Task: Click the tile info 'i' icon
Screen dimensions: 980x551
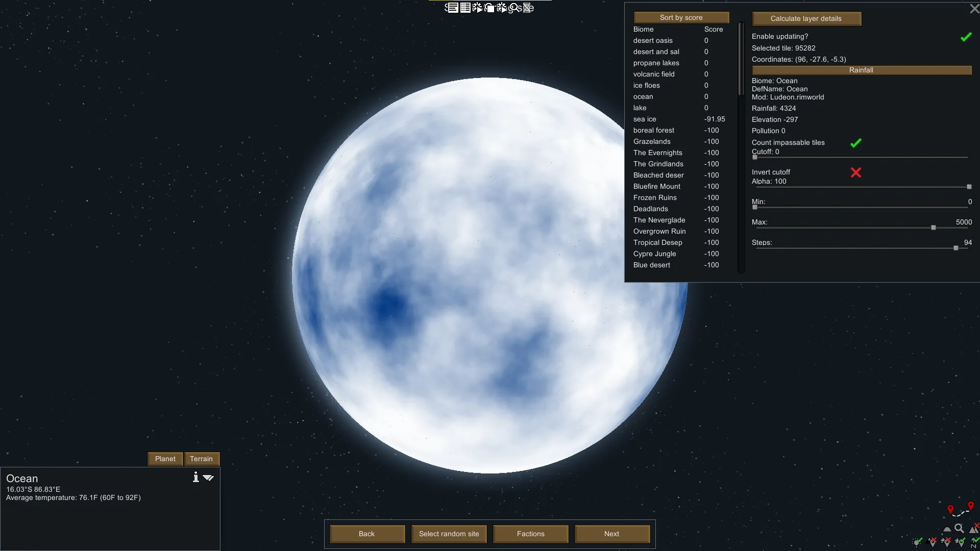Action: click(195, 477)
